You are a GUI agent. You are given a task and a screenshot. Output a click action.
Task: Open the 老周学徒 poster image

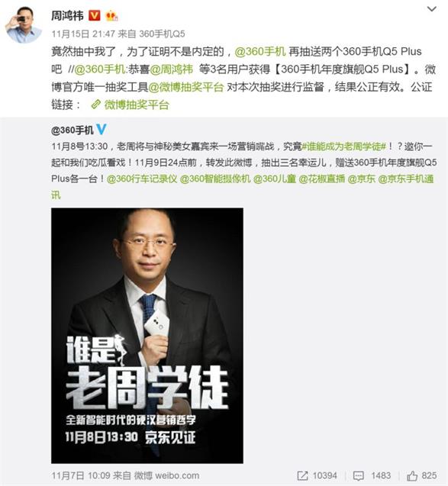coord(147,336)
